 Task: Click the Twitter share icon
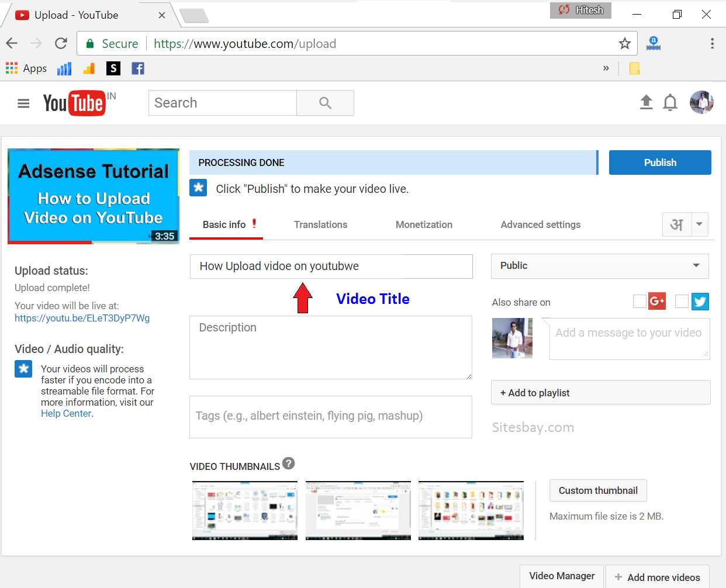pos(700,301)
